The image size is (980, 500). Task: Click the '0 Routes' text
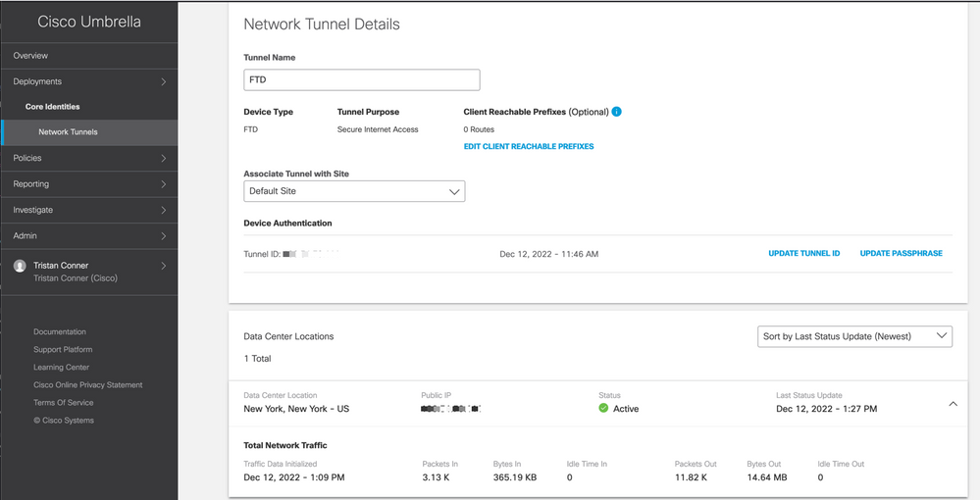point(479,129)
